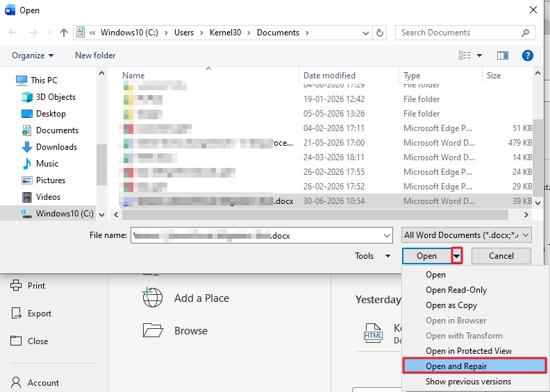
Task: Open Videos in the navigation pane
Action: (41, 197)
